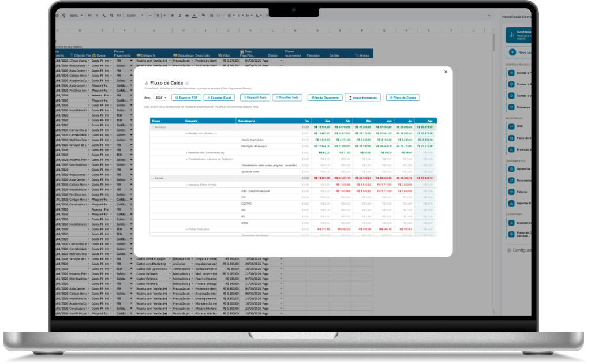Screen dimensions: 591x364
Task: Open Plano de Contas from dialog
Action: point(403,97)
